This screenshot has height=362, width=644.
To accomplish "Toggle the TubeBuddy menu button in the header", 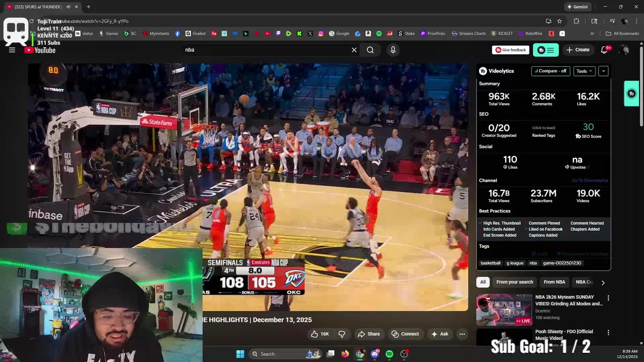I will click(545, 50).
